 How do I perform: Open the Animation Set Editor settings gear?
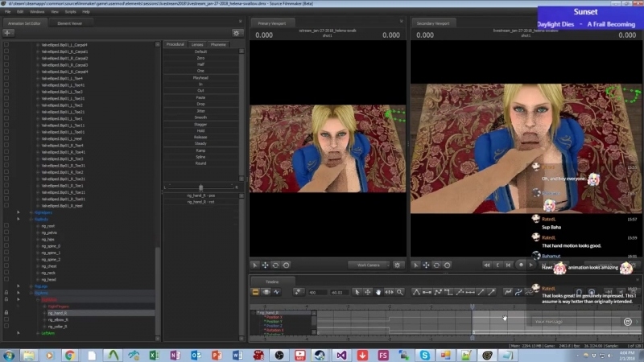click(236, 33)
